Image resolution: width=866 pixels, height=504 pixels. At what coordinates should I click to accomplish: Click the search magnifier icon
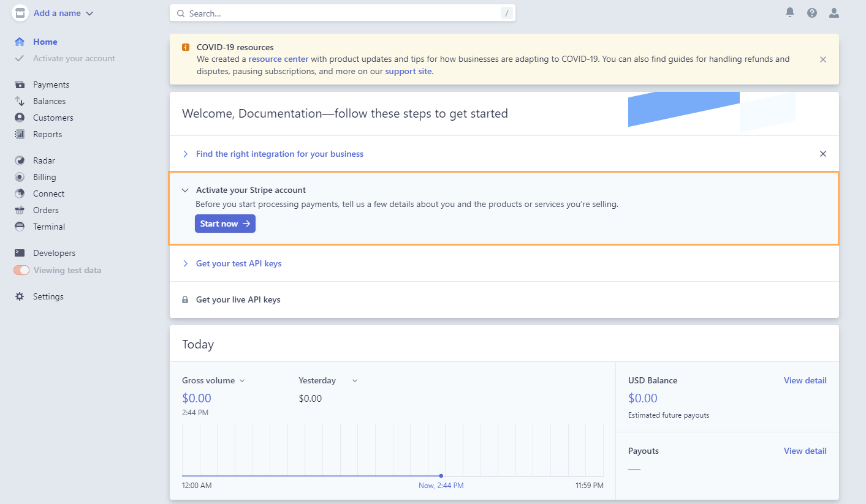pyautogui.click(x=181, y=13)
